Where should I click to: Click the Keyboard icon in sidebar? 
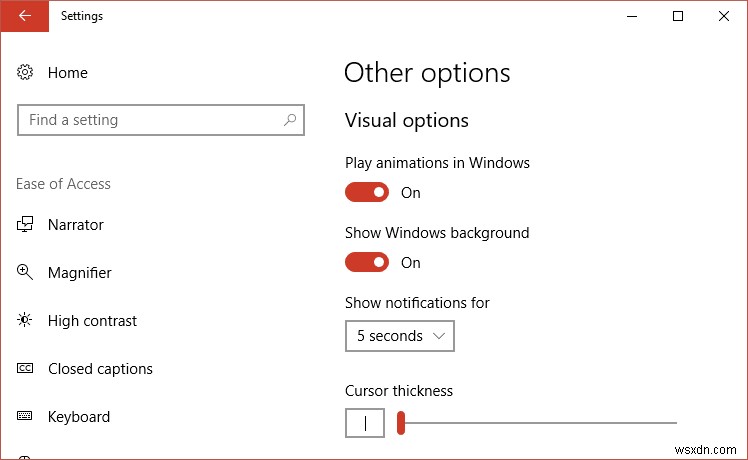[26, 417]
